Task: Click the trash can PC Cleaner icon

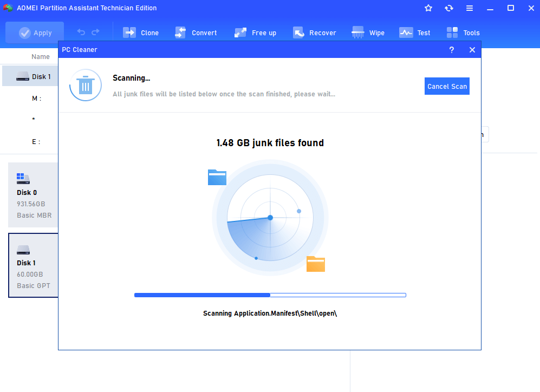Action: [x=86, y=85]
